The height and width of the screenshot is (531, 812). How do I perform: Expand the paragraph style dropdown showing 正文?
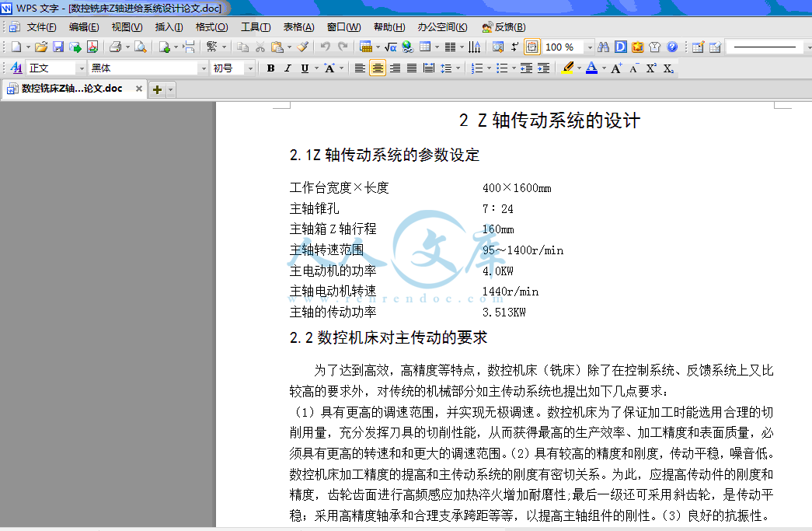click(x=82, y=68)
